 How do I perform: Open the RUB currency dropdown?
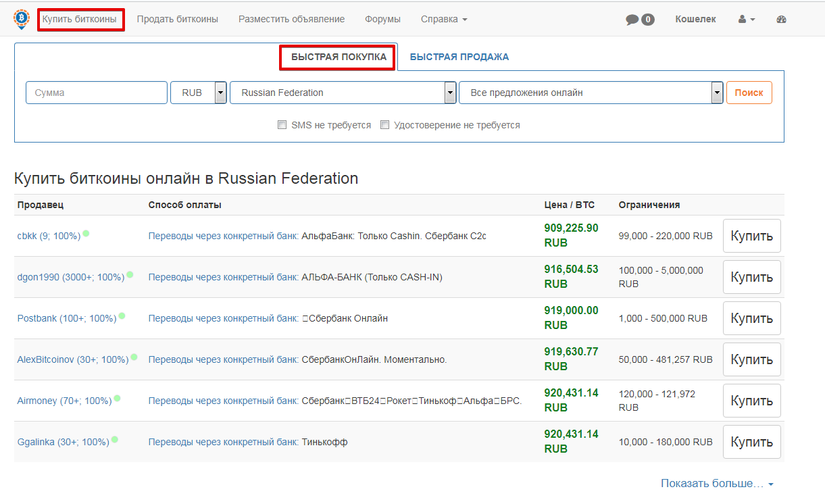199,93
